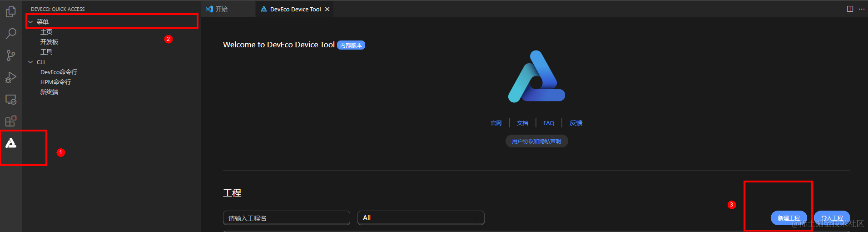
Task: Click the 新建工程 button
Action: (789, 218)
